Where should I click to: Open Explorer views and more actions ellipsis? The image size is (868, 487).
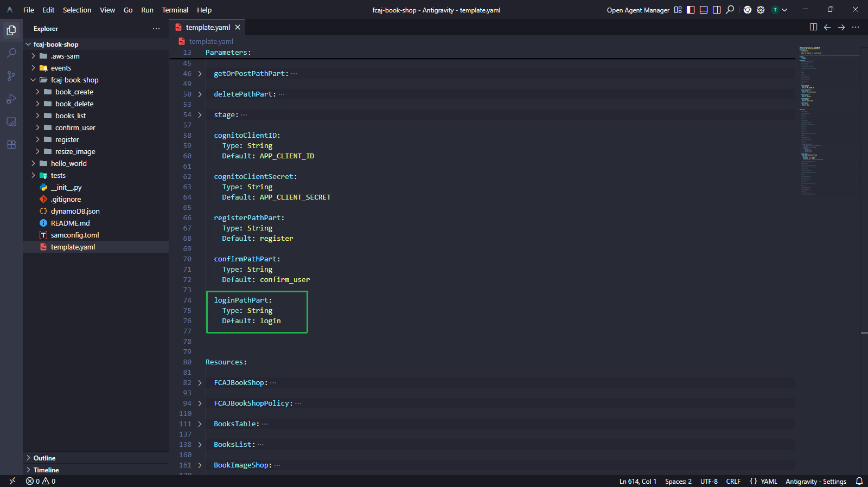point(156,29)
